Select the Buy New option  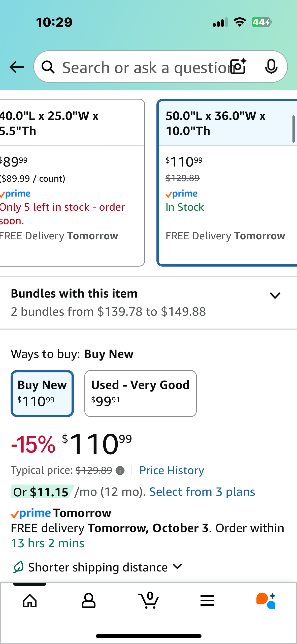pyautogui.click(x=42, y=393)
